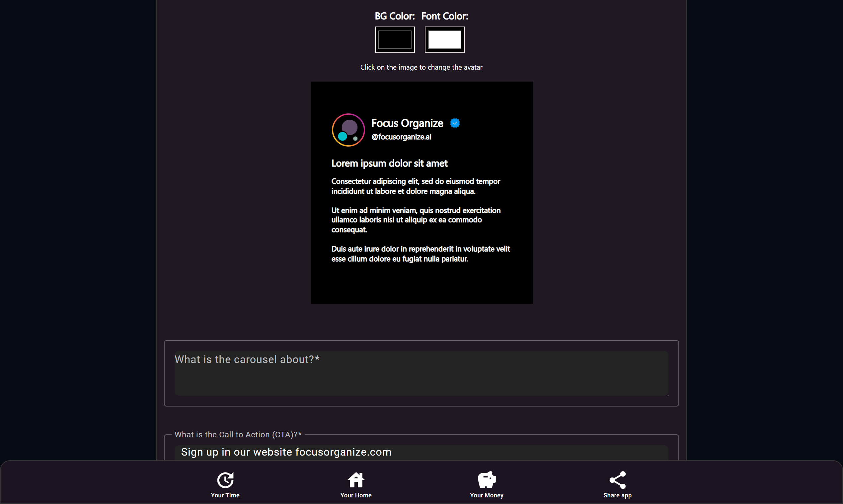Open the Your Time clock icon
The height and width of the screenshot is (504, 843).
tap(225, 480)
